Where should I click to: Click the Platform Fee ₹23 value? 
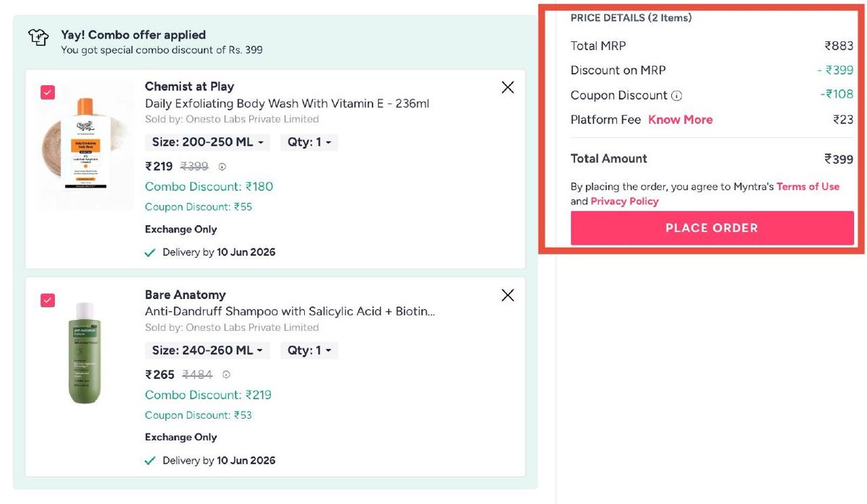tap(843, 120)
